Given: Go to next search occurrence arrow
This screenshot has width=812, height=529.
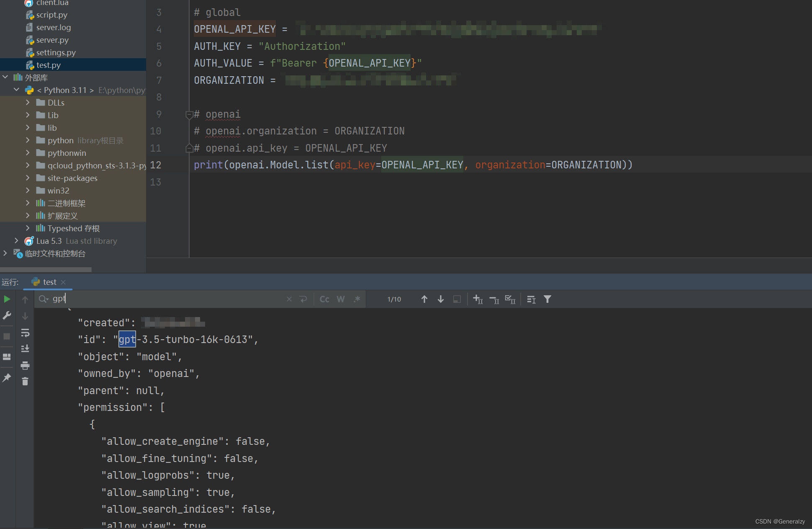Looking at the screenshot, I should click(x=441, y=299).
